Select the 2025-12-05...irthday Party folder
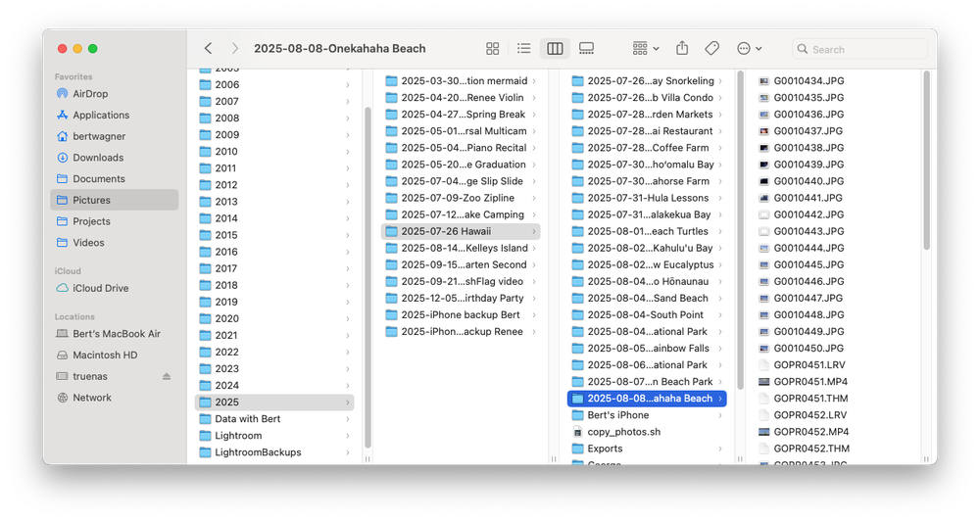 pos(461,298)
